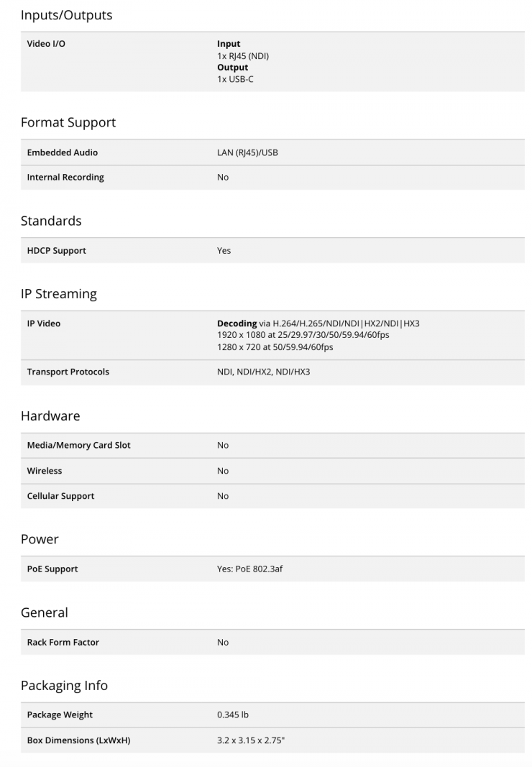Select the Media/Memory Card Slot row
Screen dimensions: 532x767
click(x=272, y=446)
